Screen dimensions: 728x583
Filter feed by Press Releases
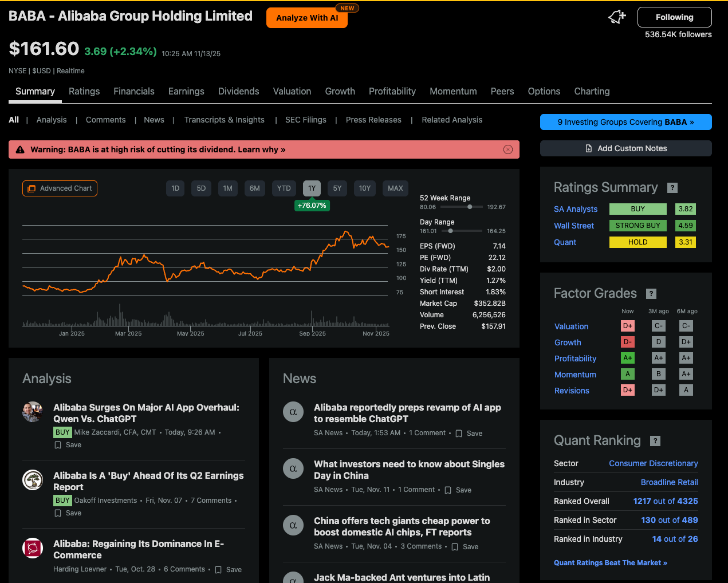[373, 120]
